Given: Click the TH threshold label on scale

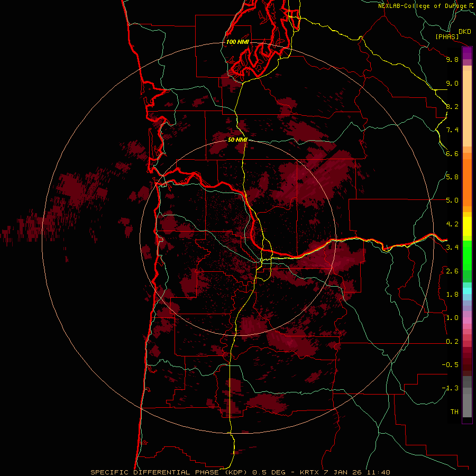Looking at the screenshot, I should 454,412.
